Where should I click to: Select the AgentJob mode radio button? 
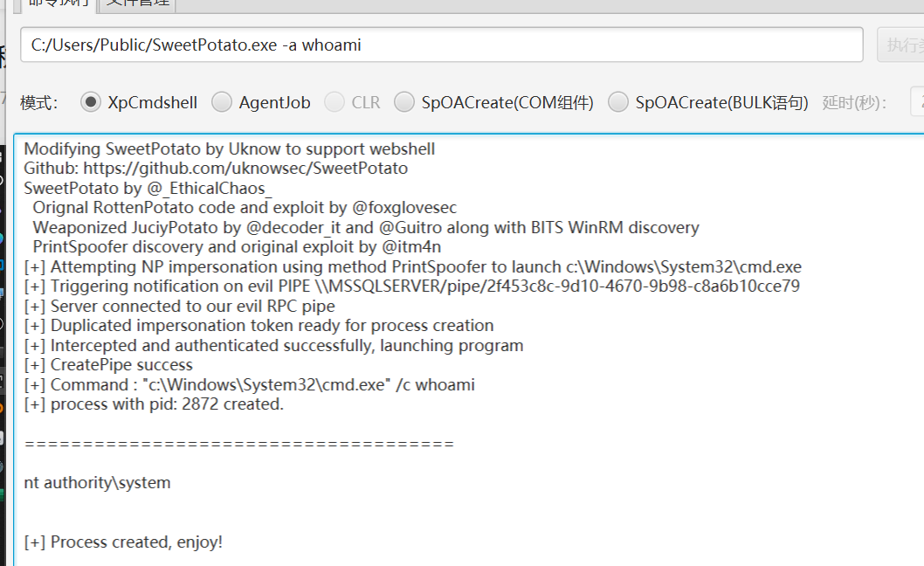[222, 102]
